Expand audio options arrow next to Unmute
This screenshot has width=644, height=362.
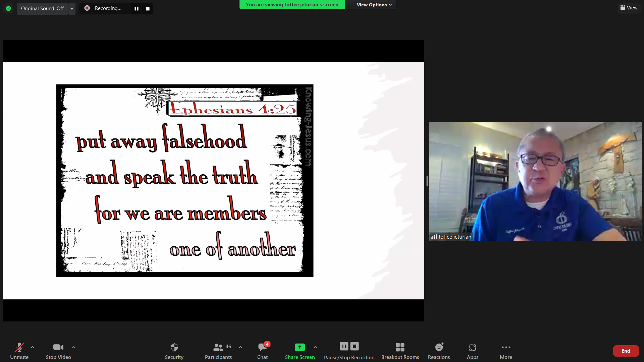[33, 347]
